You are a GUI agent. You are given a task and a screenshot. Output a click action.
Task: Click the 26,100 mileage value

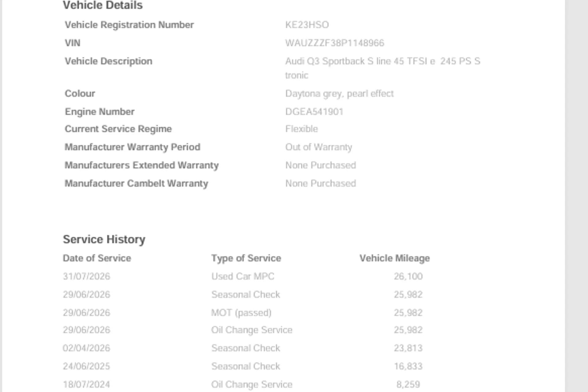pos(408,276)
